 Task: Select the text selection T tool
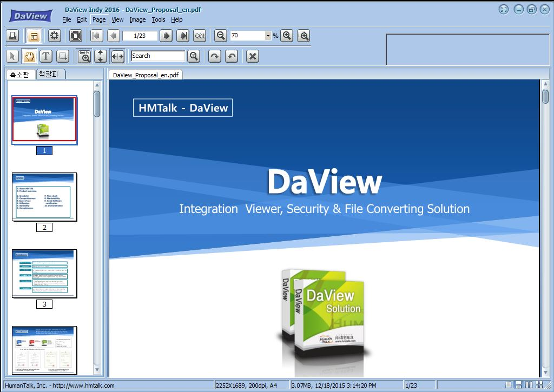click(x=46, y=56)
